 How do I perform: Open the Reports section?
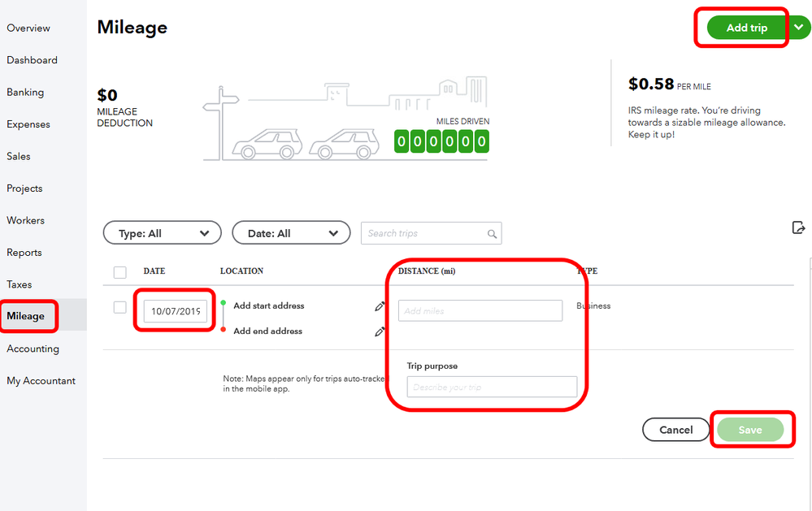click(24, 253)
